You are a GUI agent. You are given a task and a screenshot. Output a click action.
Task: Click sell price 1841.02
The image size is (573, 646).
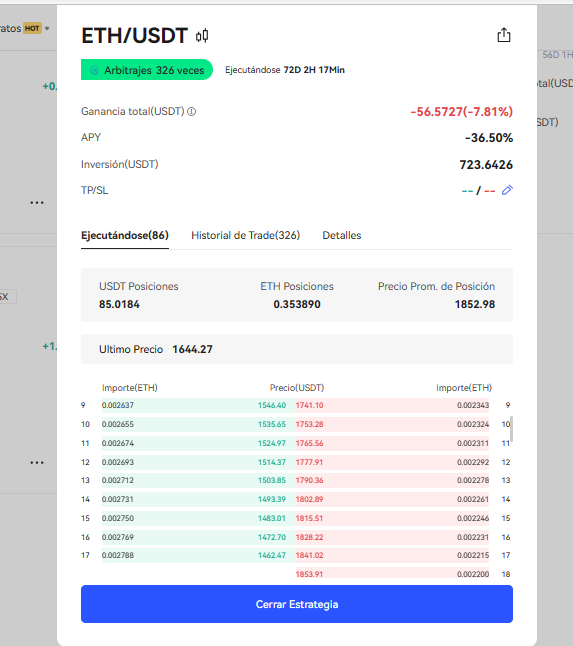click(309, 555)
